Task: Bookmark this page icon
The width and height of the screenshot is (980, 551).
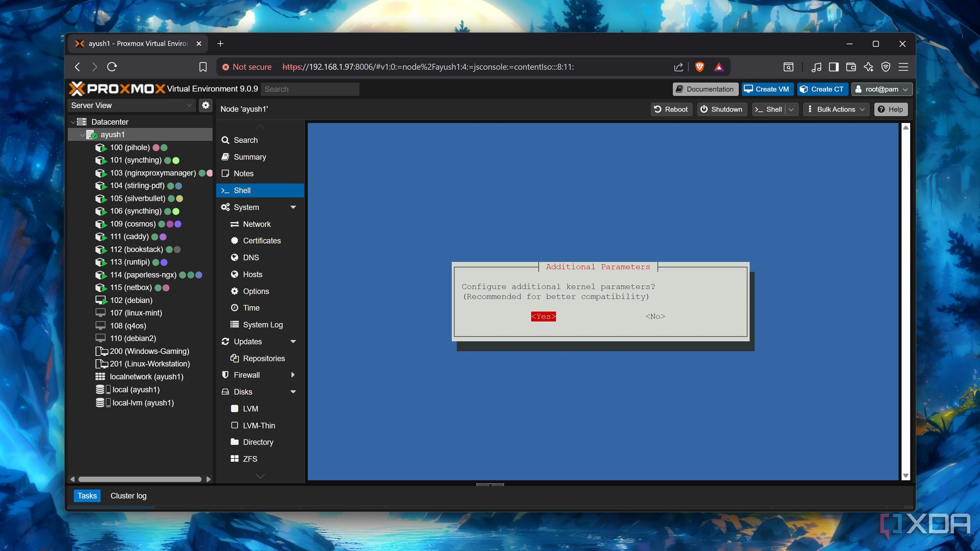Action: pos(203,67)
